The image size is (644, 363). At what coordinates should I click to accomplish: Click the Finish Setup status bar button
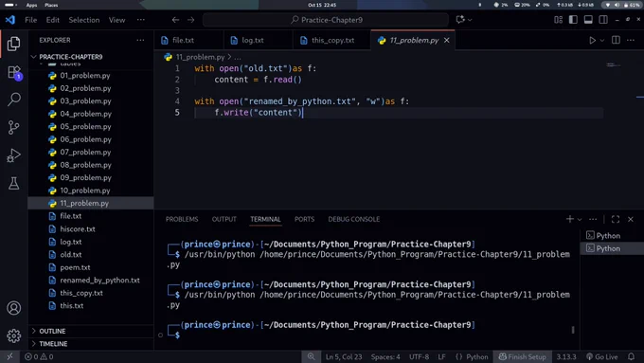click(x=522, y=356)
